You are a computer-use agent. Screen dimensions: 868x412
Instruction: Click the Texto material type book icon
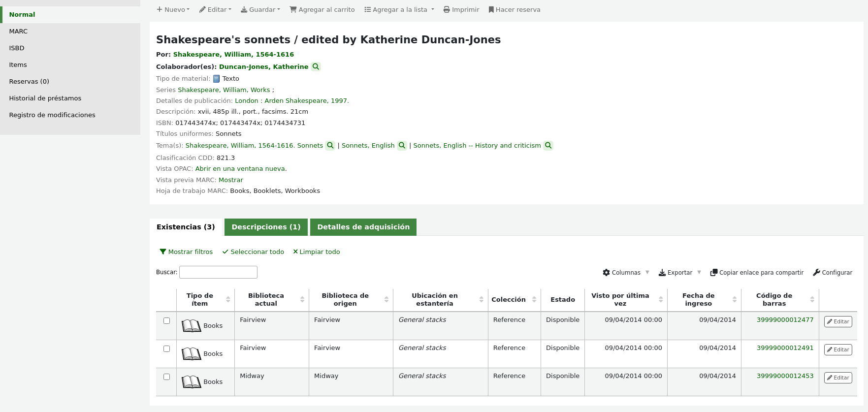tap(216, 79)
